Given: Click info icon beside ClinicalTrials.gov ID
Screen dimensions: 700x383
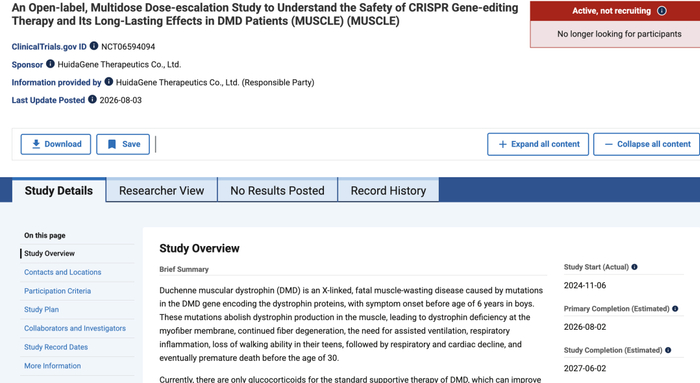Looking at the screenshot, I should pos(94,46).
